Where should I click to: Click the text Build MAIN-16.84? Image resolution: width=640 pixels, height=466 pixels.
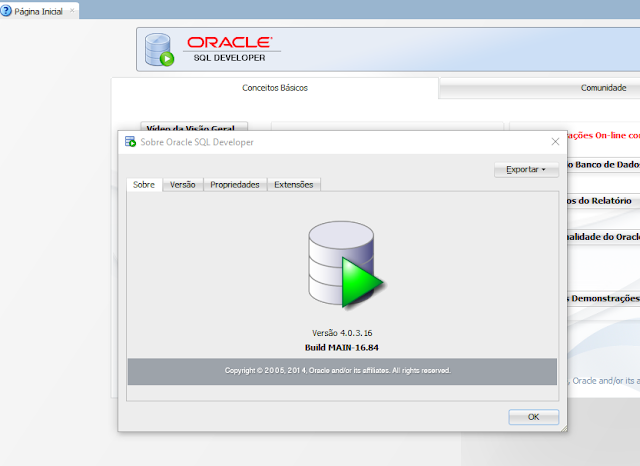click(342, 348)
